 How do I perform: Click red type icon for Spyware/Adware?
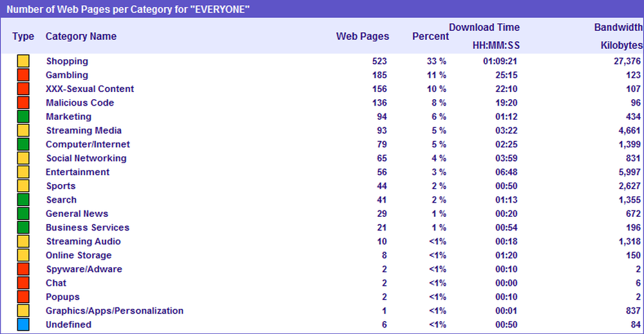point(23,269)
